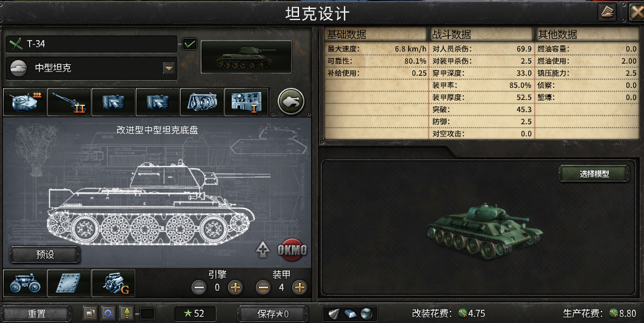Toggle the yellow arrow icon in the bottom bar
Image resolution: width=644 pixels, height=323 pixels.
pyautogui.click(x=127, y=314)
